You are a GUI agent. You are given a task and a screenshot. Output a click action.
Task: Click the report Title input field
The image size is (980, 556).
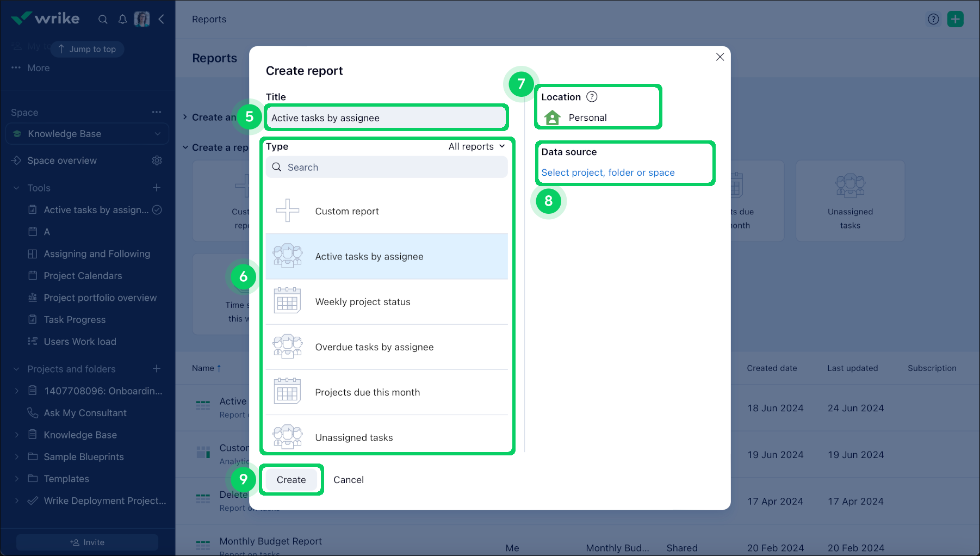point(386,118)
